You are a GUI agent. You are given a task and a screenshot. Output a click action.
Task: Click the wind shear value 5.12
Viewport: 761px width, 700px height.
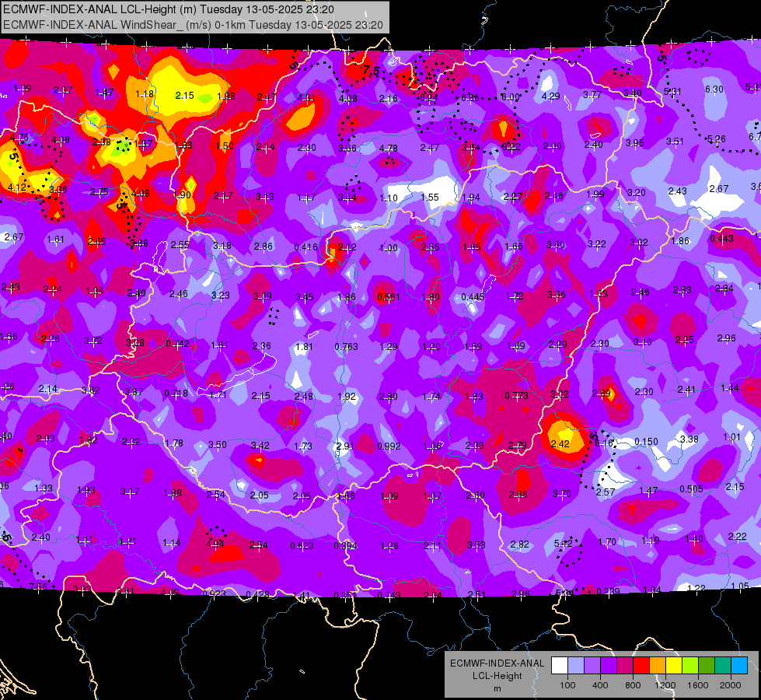[564, 543]
